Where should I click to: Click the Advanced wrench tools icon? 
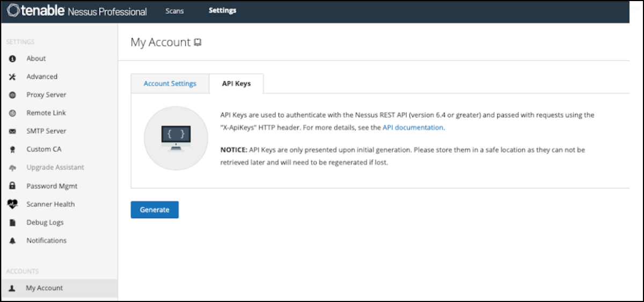point(13,77)
